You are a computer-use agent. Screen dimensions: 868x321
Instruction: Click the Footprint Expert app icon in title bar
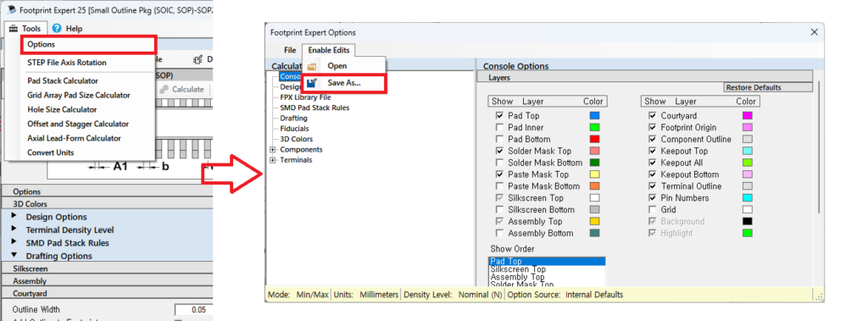click(x=11, y=10)
